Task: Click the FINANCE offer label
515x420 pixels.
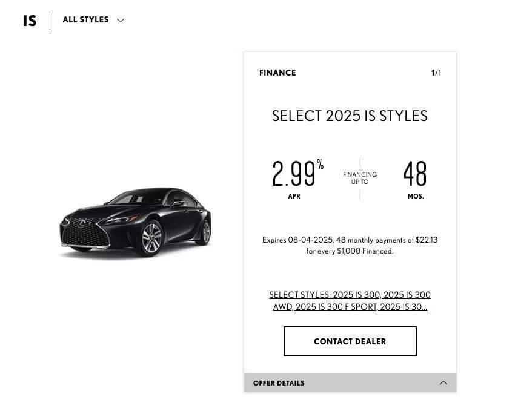Action: (277, 73)
